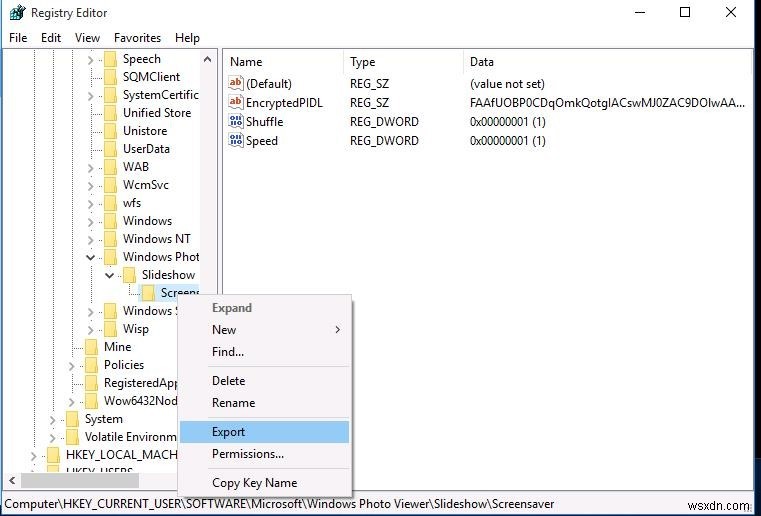The height and width of the screenshot is (516, 761).
Task: Click the WAB folder icon
Action: [x=111, y=167]
